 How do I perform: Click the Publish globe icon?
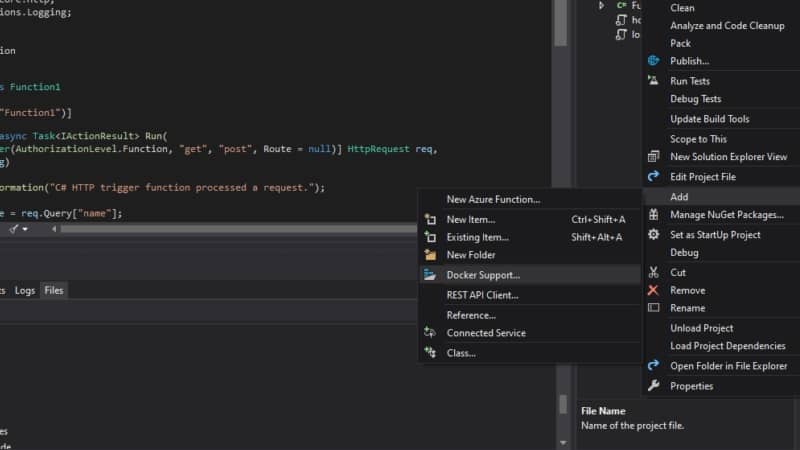click(653, 61)
